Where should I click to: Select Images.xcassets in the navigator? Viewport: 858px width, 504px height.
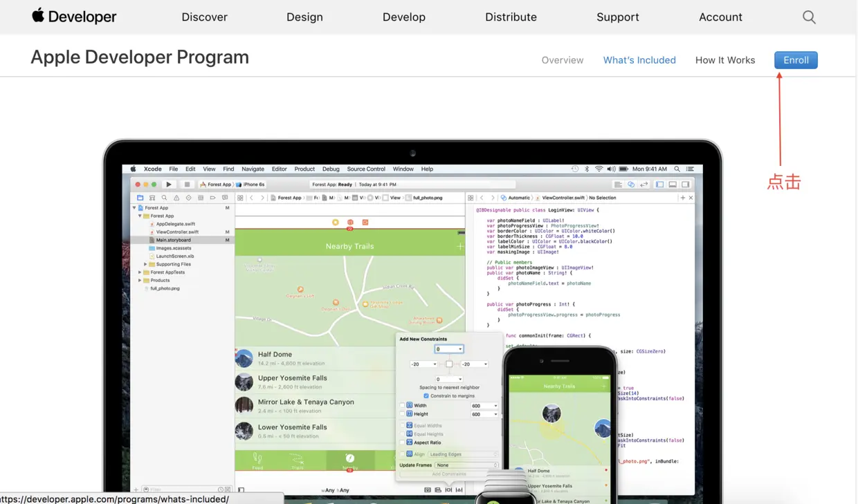coord(173,248)
